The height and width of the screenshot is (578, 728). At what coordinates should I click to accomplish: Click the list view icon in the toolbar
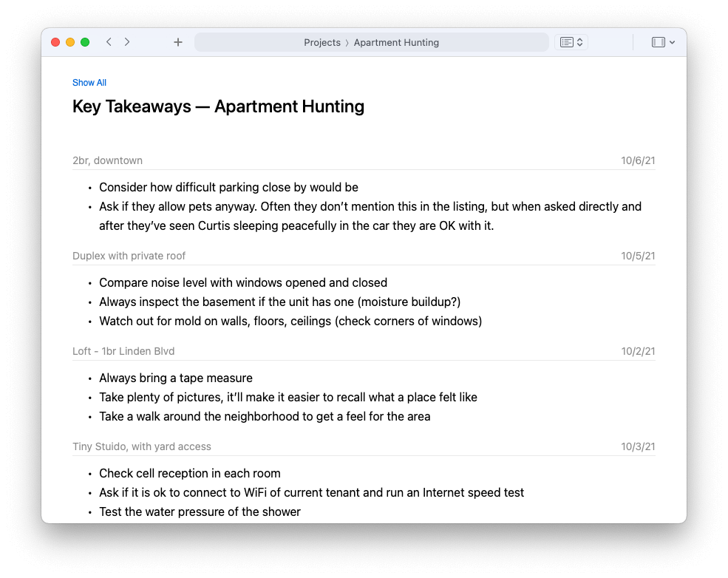click(566, 42)
